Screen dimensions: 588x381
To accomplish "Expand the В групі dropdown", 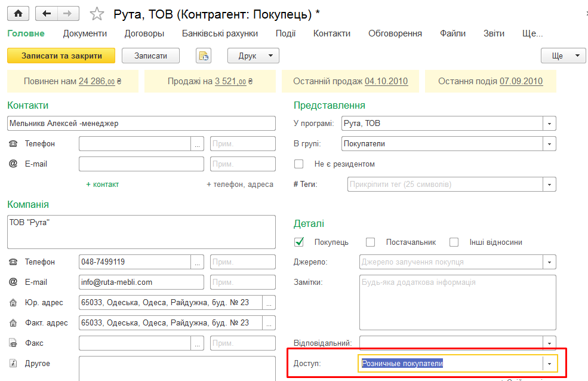I will [549, 144].
